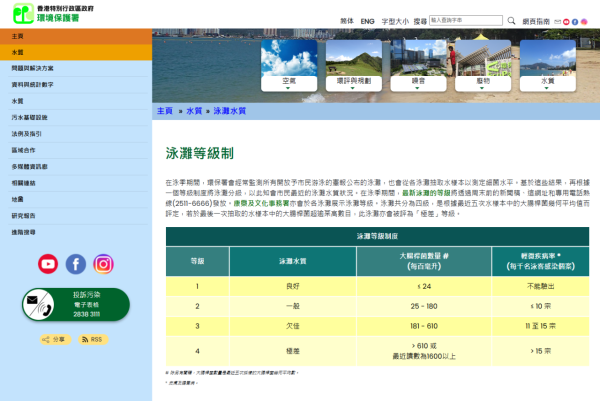Open the small Facebook icon in header
Image resolution: width=600 pixels, height=401 pixels.
point(575,22)
